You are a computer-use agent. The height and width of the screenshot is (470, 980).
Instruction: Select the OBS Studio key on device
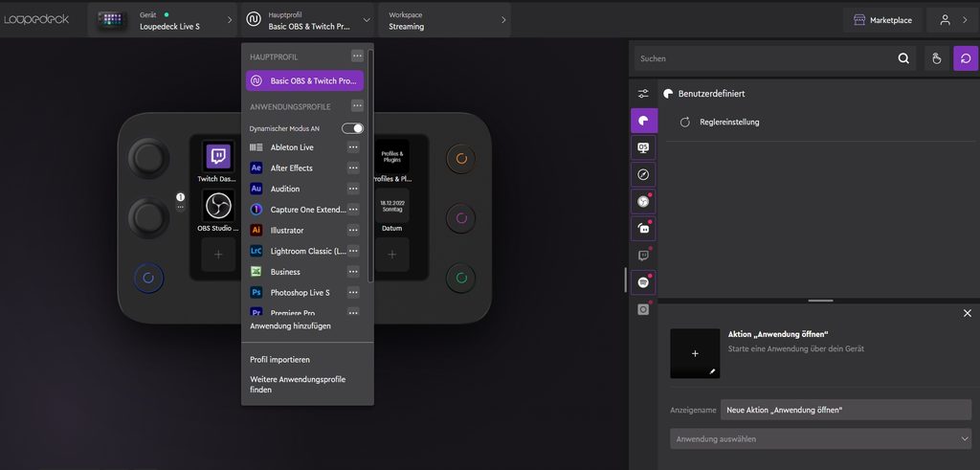pos(218,206)
